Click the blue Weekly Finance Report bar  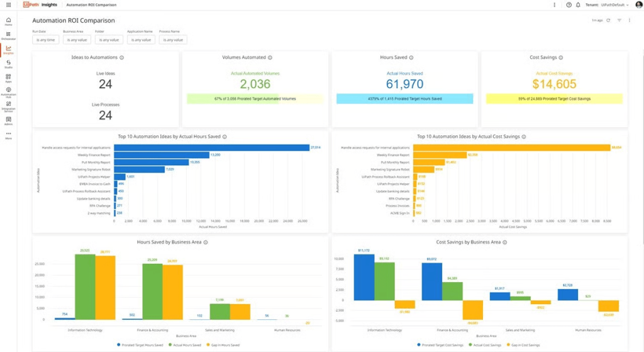tap(162, 155)
